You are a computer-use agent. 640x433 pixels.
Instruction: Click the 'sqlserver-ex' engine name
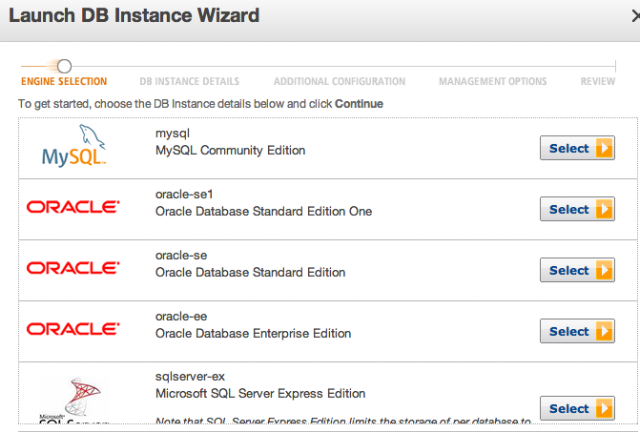[190, 376]
